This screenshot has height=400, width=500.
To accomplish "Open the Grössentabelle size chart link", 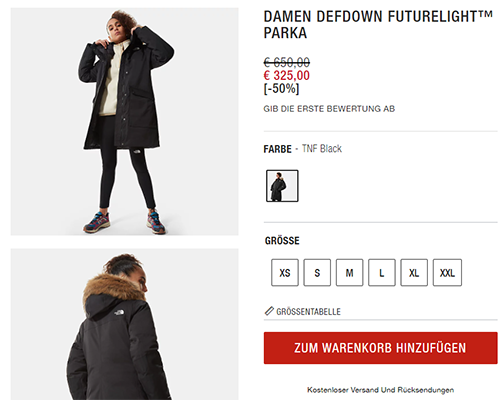I will pyautogui.click(x=308, y=312).
